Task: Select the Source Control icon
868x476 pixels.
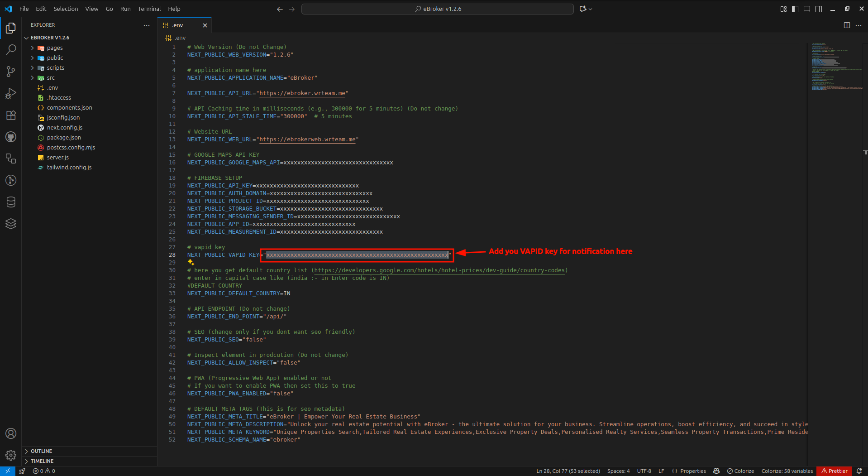Action: [11, 71]
